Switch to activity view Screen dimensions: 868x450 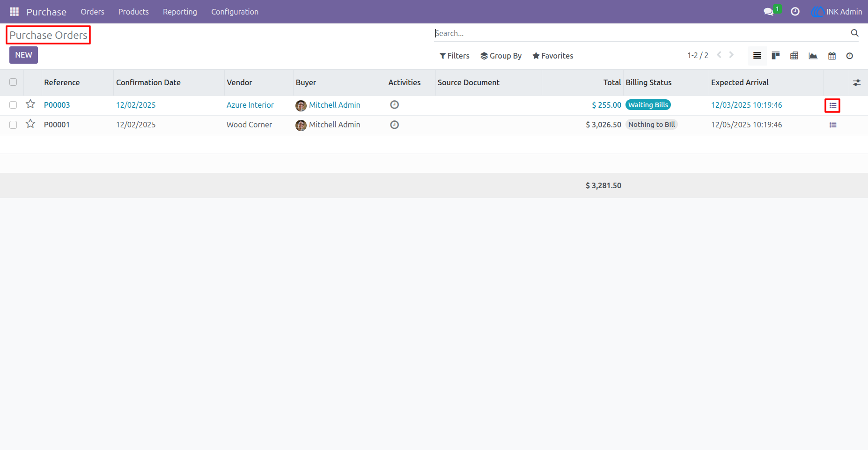850,56
